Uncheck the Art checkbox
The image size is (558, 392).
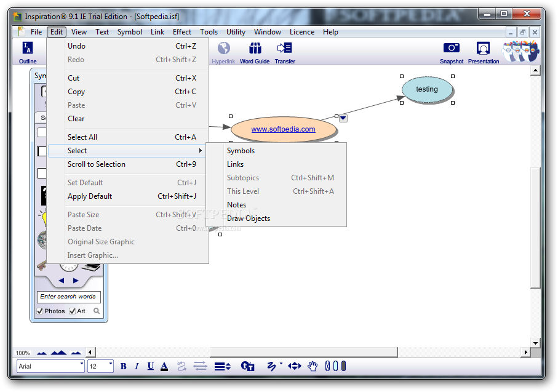(x=73, y=311)
